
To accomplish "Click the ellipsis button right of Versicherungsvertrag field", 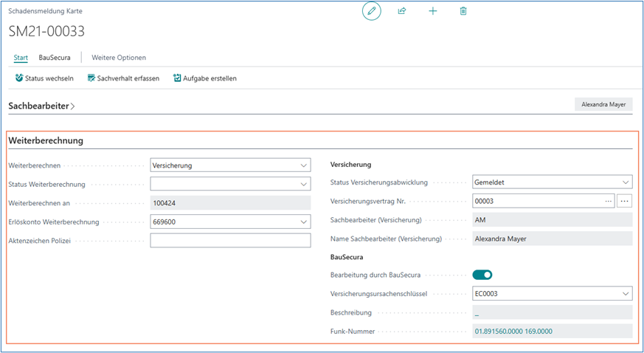I will pyautogui.click(x=625, y=201).
